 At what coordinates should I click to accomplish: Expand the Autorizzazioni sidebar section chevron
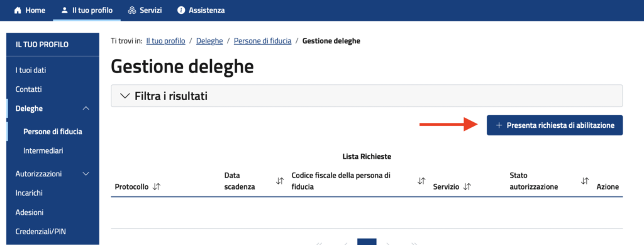click(86, 174)
